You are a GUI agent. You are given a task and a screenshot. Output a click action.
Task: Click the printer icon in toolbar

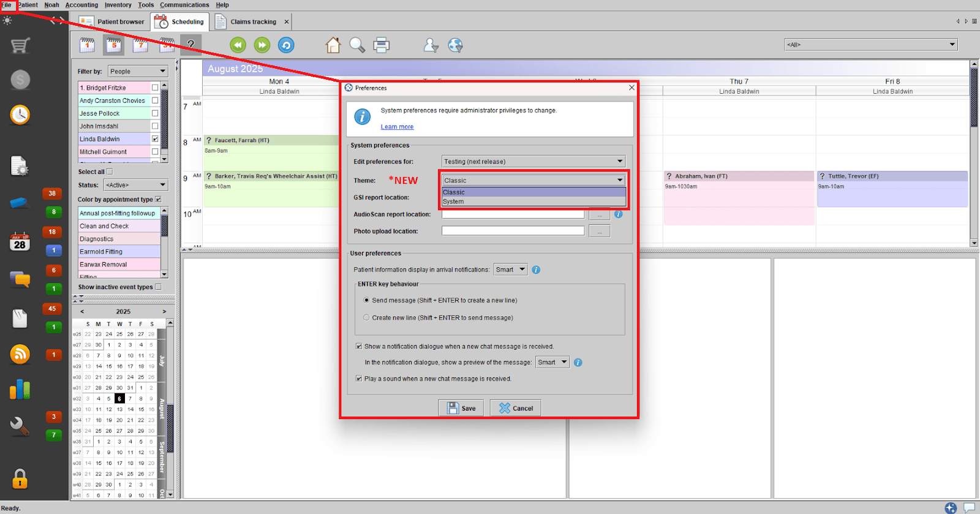pos(381,45)
